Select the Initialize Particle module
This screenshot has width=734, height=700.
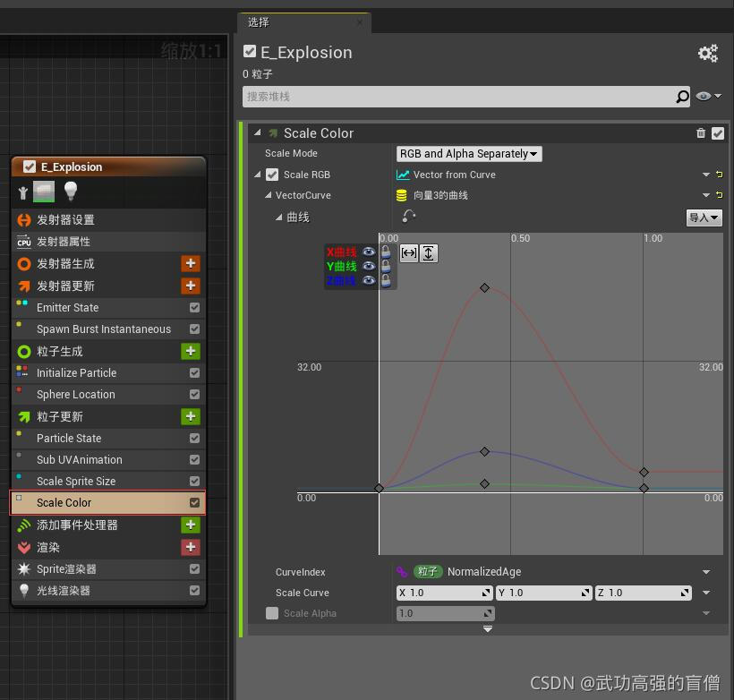[x=108, y=372]
